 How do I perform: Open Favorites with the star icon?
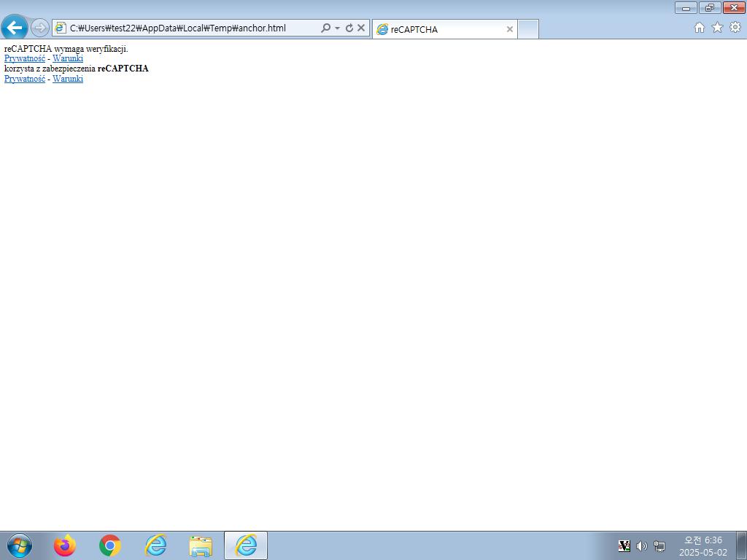pos(718,28)
